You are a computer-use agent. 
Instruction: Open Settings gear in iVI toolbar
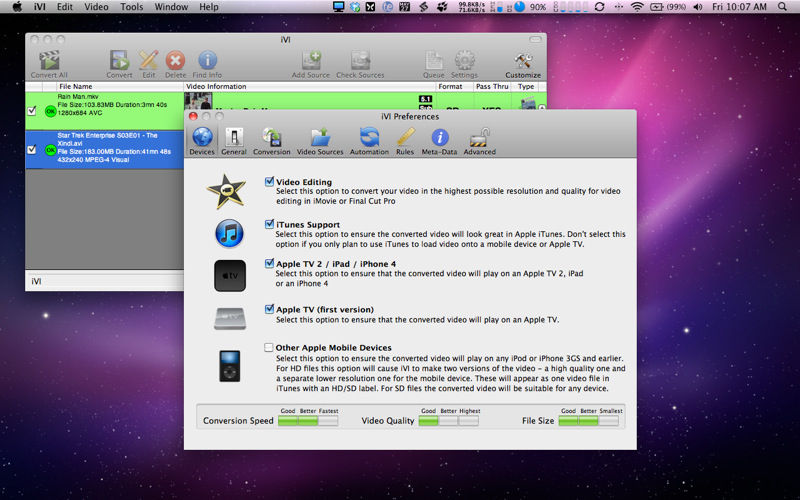point(464,64)
